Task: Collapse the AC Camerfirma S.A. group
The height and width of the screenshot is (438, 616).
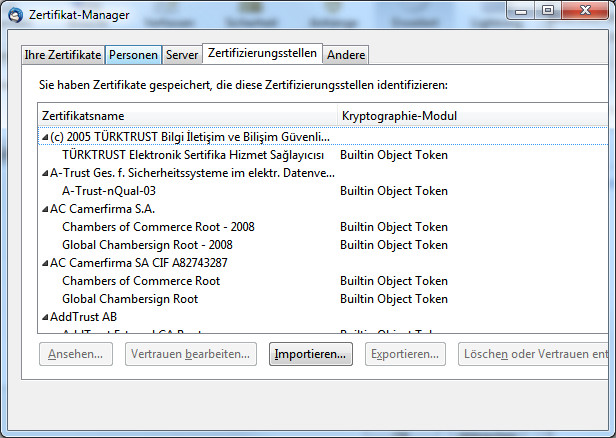Action: click(45, 209)
